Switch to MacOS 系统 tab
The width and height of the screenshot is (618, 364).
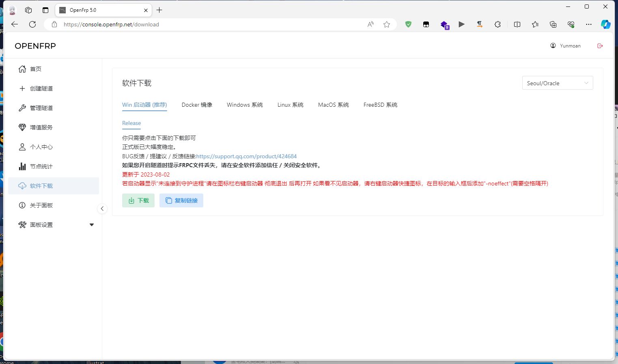tap(333, 105)
